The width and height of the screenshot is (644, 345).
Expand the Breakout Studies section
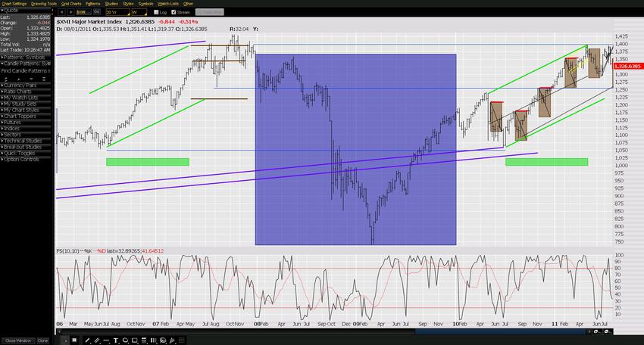tap(25, 147)
